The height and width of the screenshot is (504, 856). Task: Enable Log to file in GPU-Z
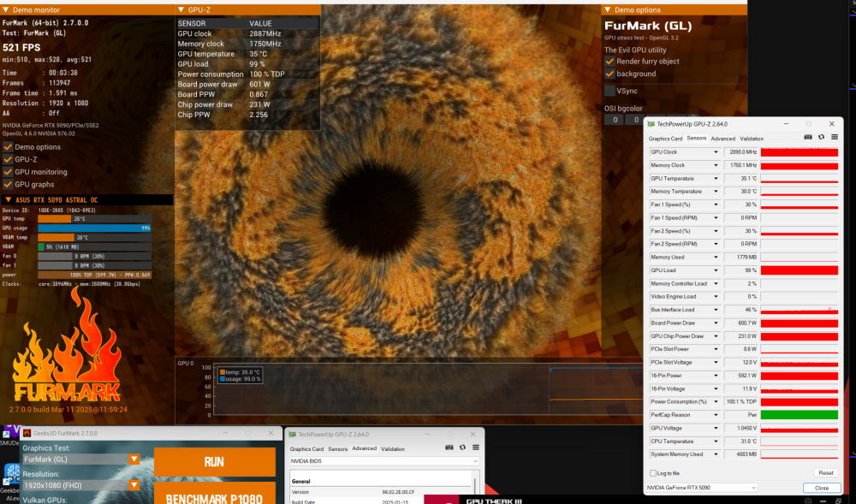[x=653, y=473]
